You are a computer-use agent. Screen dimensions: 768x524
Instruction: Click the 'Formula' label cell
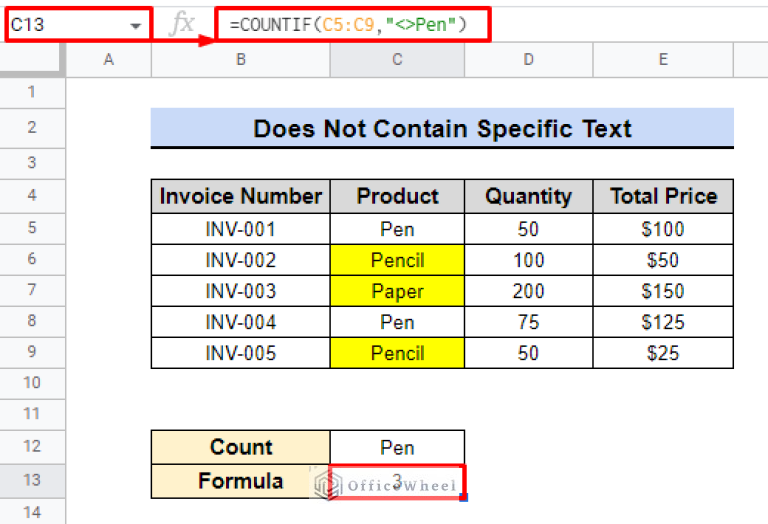point(240,481)
